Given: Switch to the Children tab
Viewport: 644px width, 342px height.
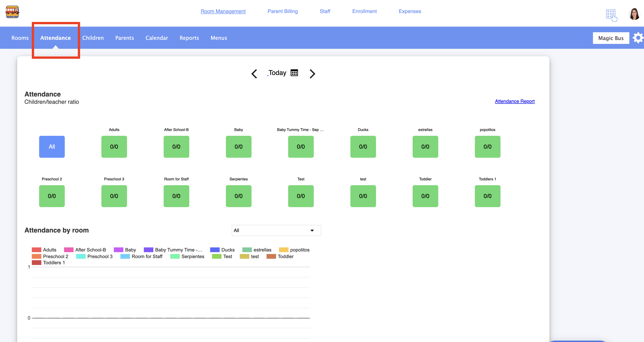Looking at the screenshot, I should point(93,38).
